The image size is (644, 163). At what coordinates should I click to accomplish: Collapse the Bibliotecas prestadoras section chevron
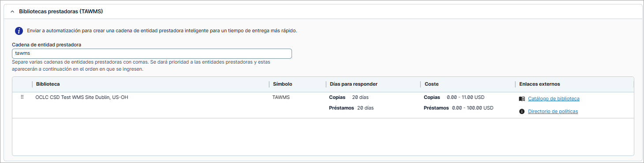(x=12, y=11)
